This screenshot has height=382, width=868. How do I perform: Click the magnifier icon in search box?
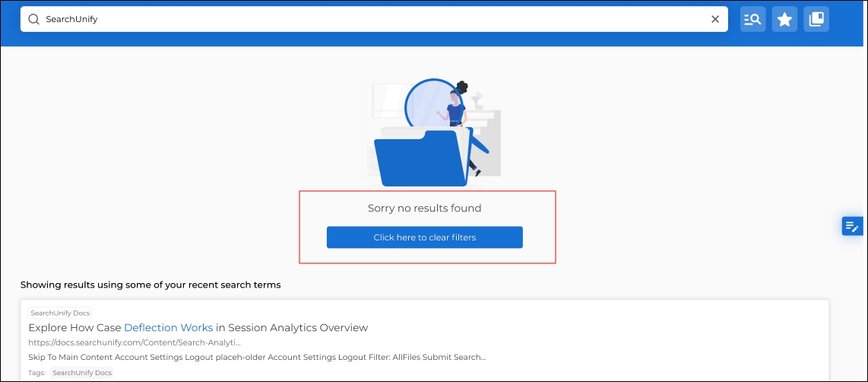(33, 20)
